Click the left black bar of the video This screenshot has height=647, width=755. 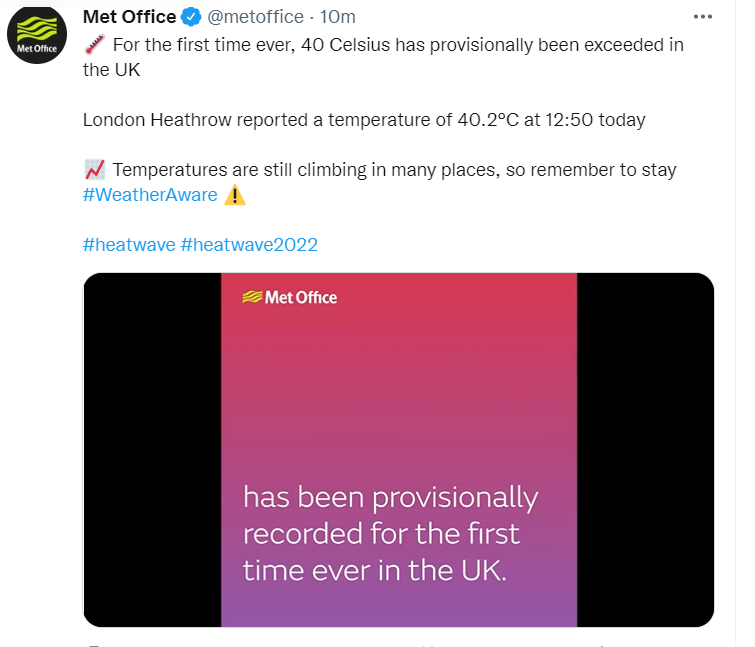(152, 450)
